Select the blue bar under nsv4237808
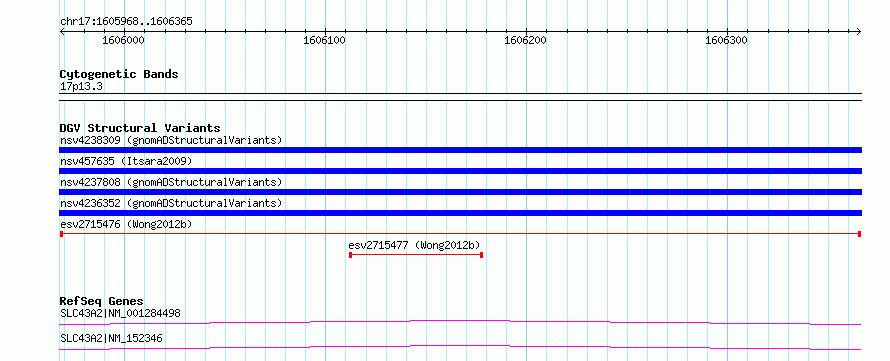 point(460,192)
